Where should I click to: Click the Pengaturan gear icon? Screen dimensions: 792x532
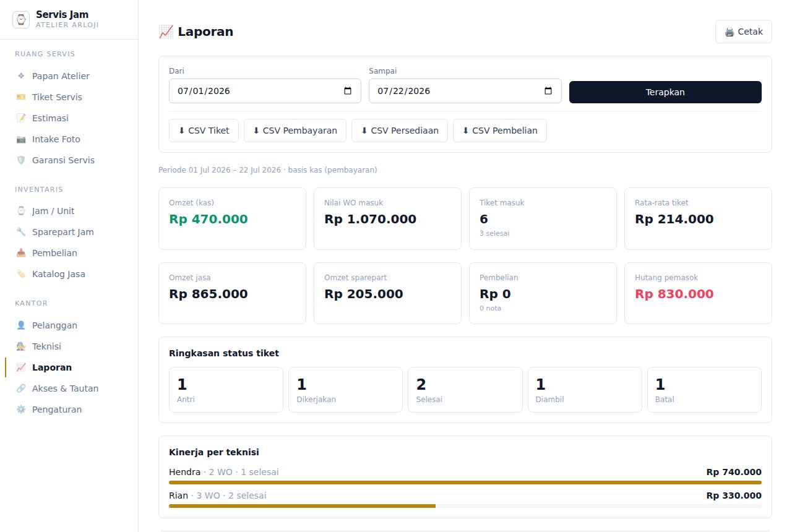point(21,410)
